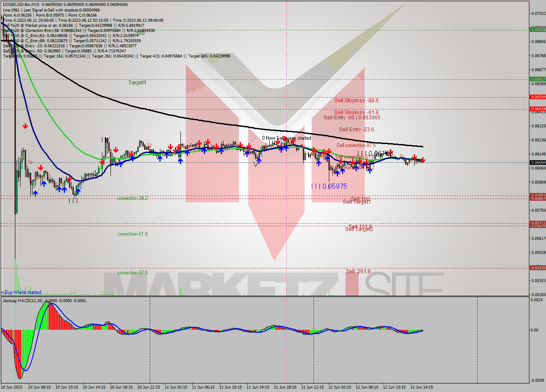Click the 0.07032 price axis value

[x=538, y=14]
